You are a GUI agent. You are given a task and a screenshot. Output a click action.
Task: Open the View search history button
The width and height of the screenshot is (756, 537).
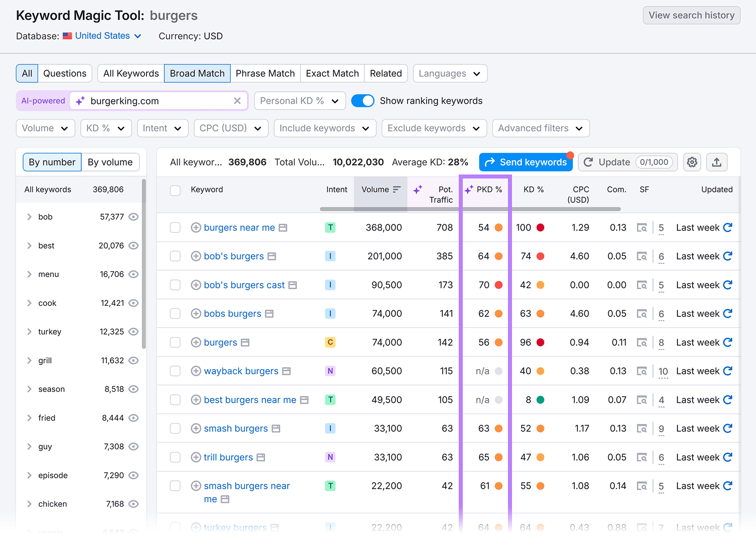click(x=691, y=15)
